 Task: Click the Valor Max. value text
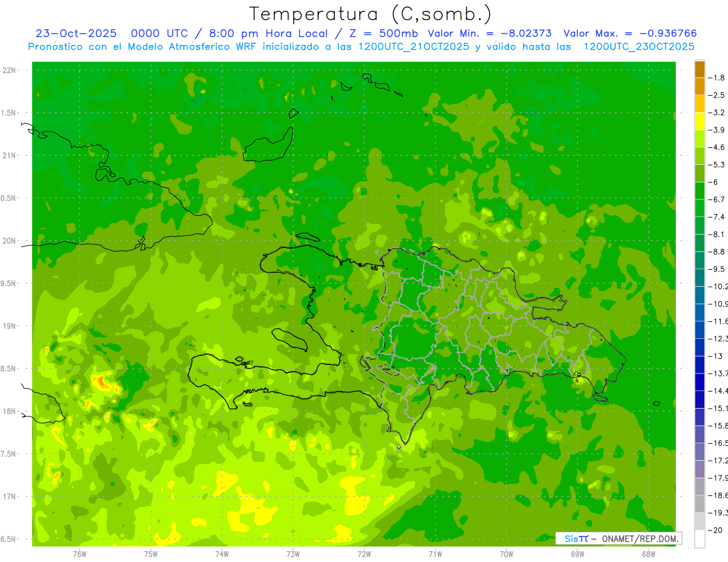tap(630, 33)
